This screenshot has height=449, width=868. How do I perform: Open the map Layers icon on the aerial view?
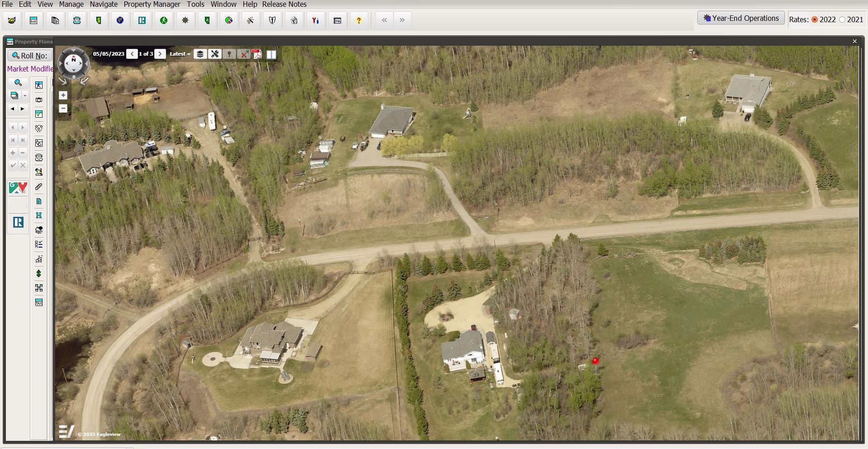click(200, 54)
